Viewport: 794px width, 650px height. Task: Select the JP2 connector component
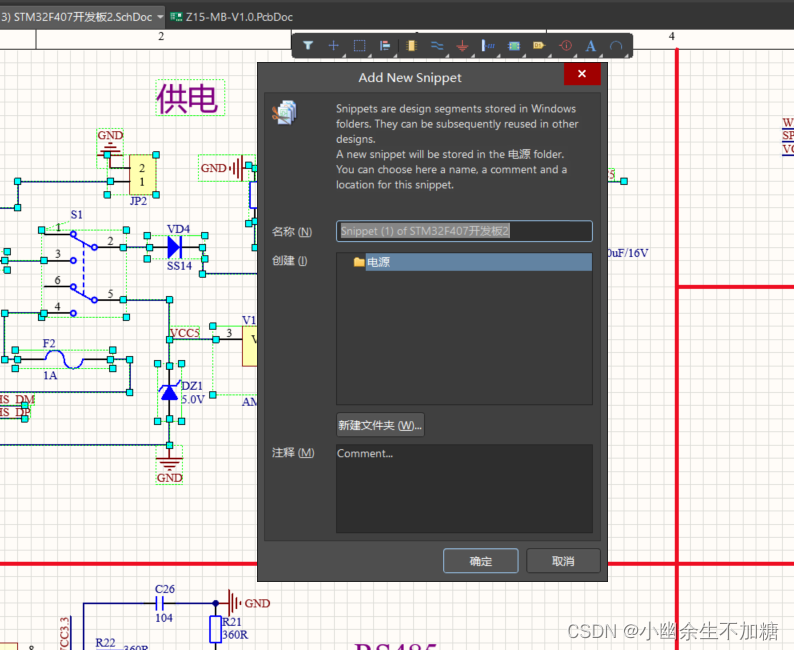142,175
